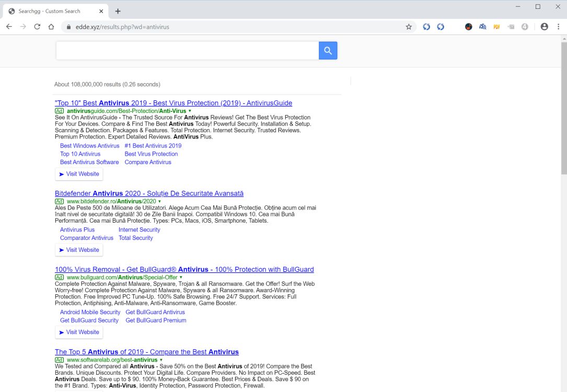Open Antivirus Plus sitelink
Screen dimensions: 567x392
coord(77,229)
